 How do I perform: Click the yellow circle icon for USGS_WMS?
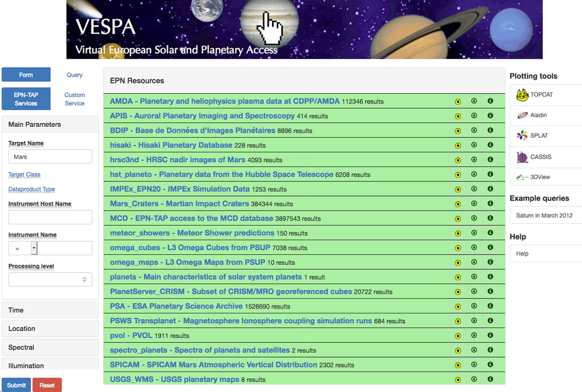(458, 380)
